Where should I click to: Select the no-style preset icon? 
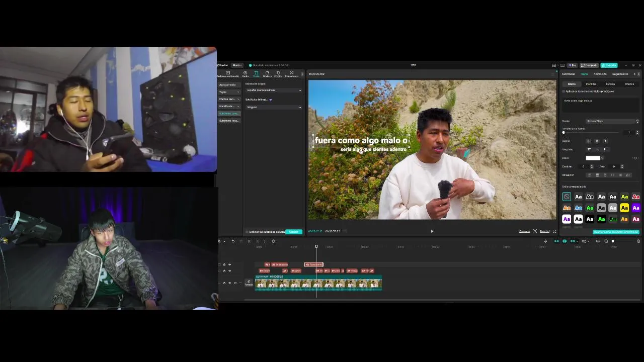tap(567, 197)
